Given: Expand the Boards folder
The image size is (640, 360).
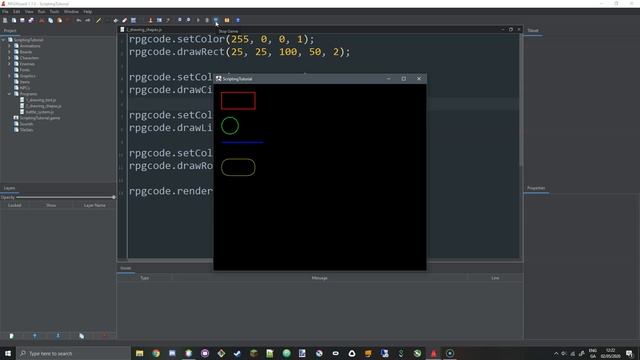Looking at the screenshot, I should (9, 52).
